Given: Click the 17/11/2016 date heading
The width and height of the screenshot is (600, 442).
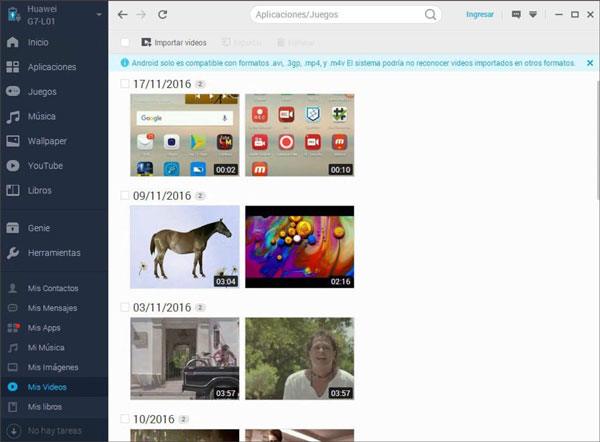Looking at the screenshot, I should (x=162, y=84).
